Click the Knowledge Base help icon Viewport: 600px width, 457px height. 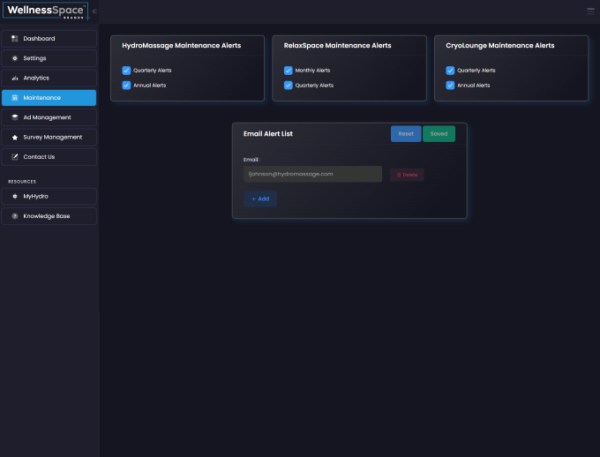[14, 216]
